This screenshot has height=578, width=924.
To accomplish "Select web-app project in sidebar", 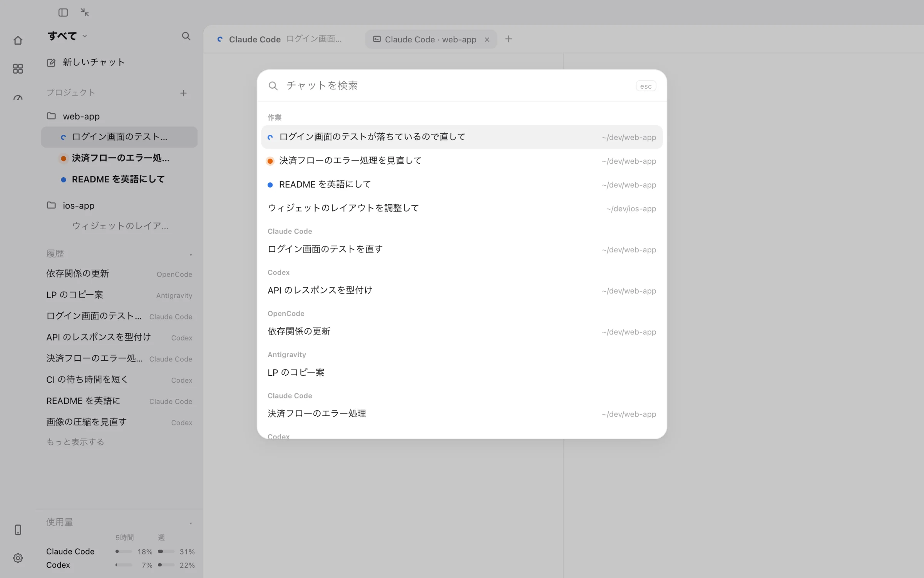I will pos(119,116).
